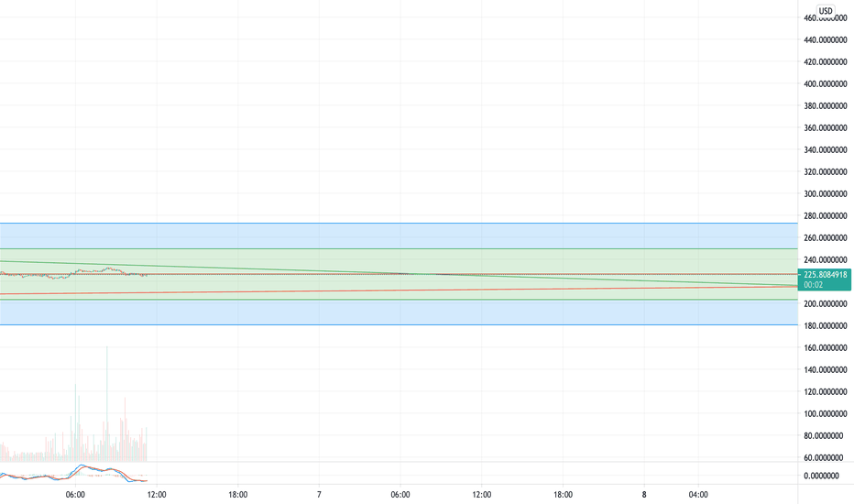
Task: Click the day 8 date label on time axis
Action: click(644, 495)
